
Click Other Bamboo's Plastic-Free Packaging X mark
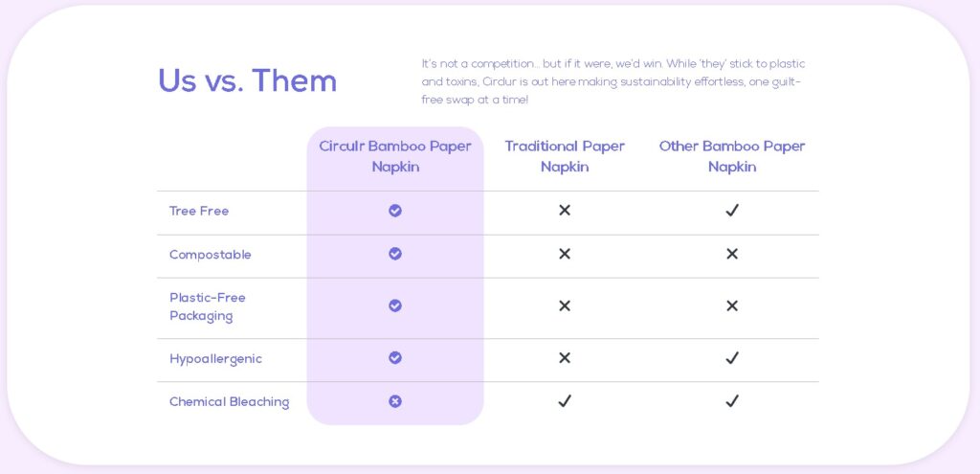point(732,306)
